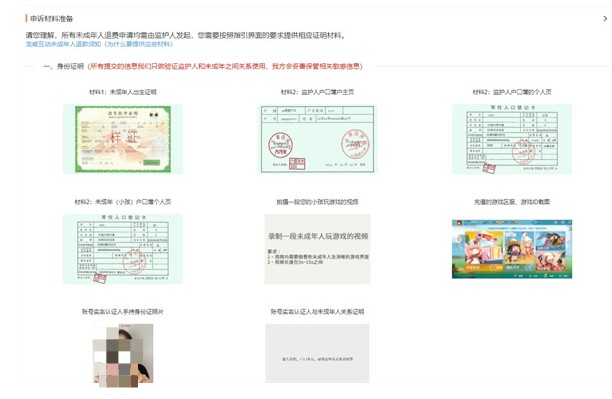Click the 一、身份证明 section heading

click(64, 66)
